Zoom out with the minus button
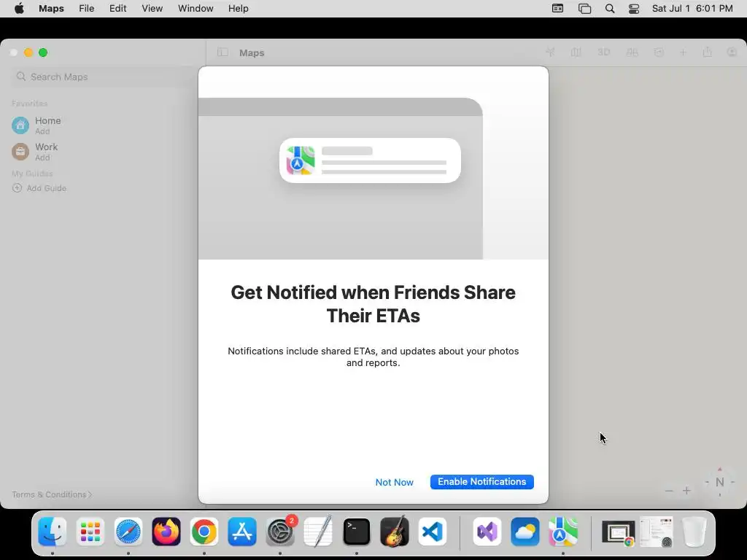The width and height of the screenshot is (747, 560). 670,491
